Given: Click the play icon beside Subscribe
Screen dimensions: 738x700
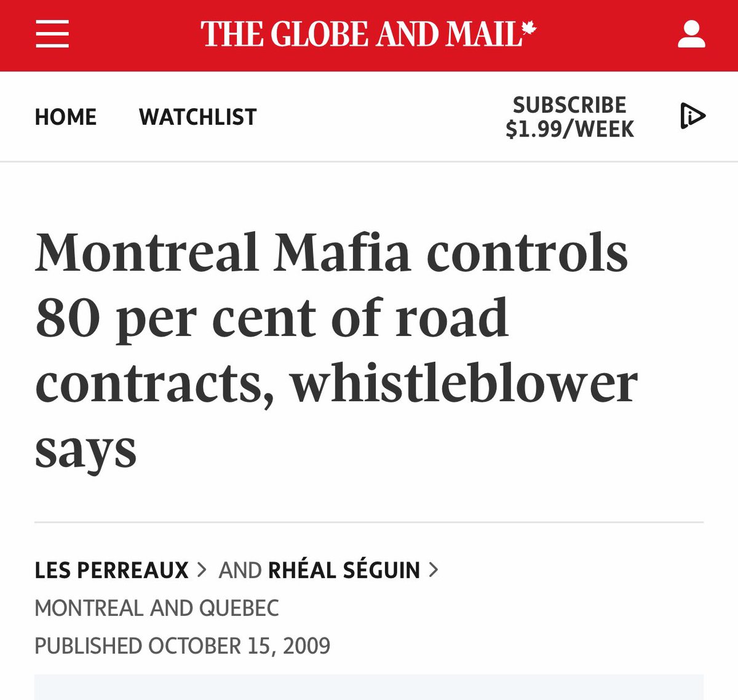Looking at the screenshot, I should (x=692, y=116).
